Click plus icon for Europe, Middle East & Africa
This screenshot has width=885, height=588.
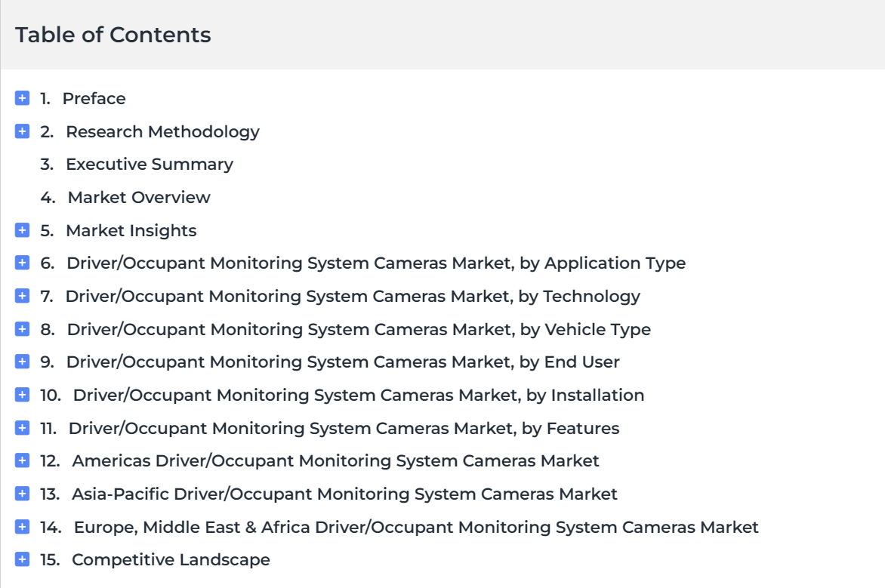(x=22, y=527)
